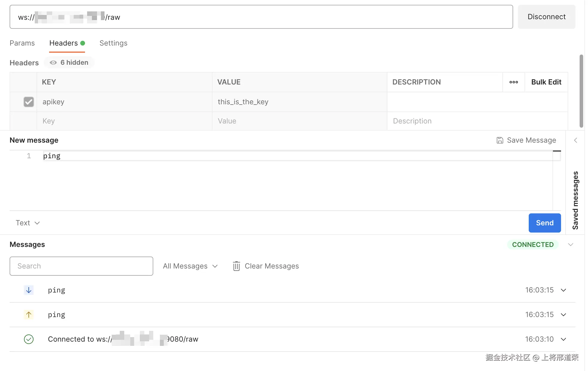Screen dimensions: 588x371
Task: Open the All Messages filter dropdown
Action: (190, 266)
